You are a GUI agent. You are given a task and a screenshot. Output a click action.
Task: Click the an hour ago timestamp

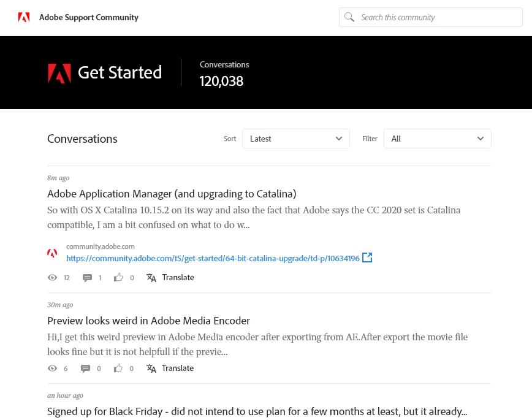pyautogui.click(x=65, y=395)
